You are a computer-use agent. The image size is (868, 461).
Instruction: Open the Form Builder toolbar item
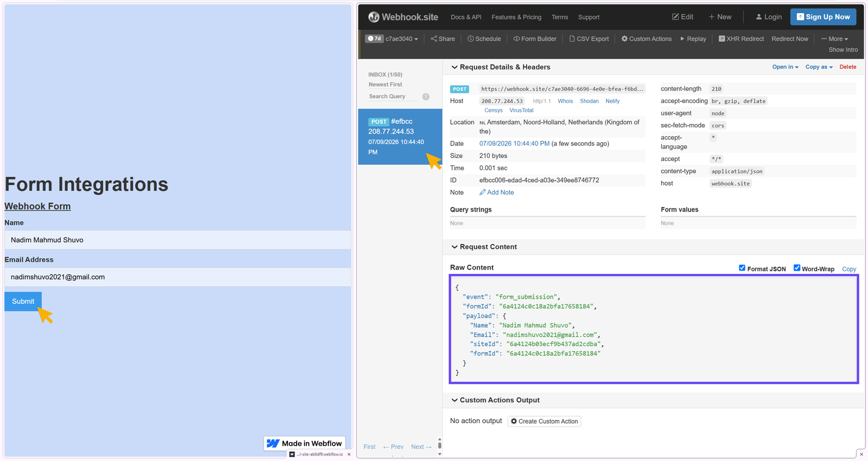pyautogui.click(x=535, y=39)
